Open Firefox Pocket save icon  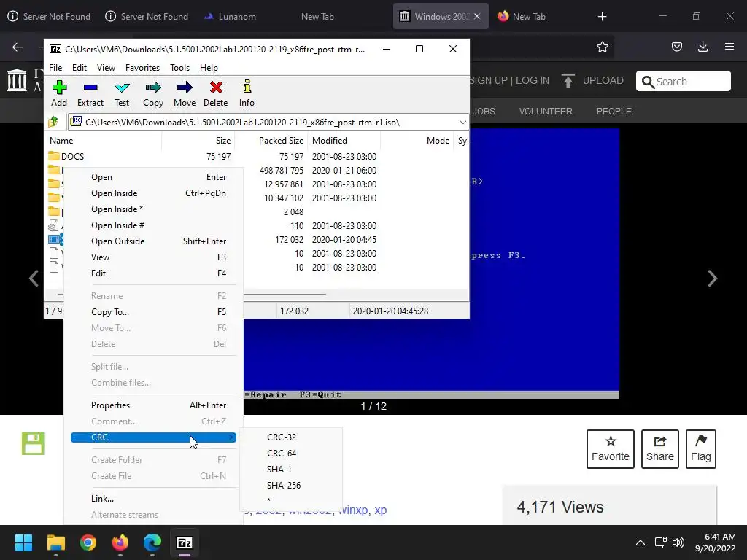(x=676, y=47)
